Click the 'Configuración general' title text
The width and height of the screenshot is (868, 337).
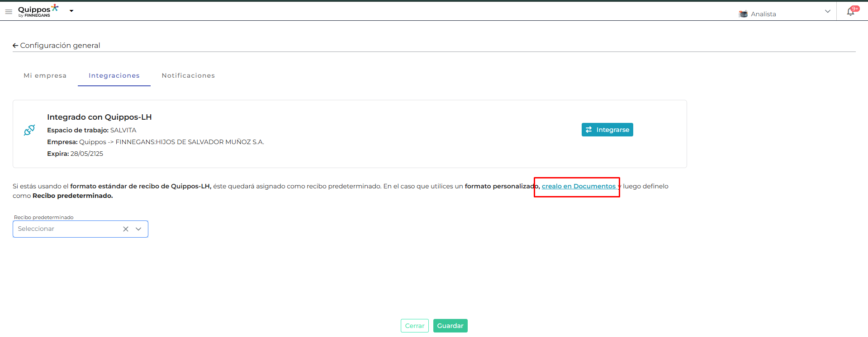[60, 46]
